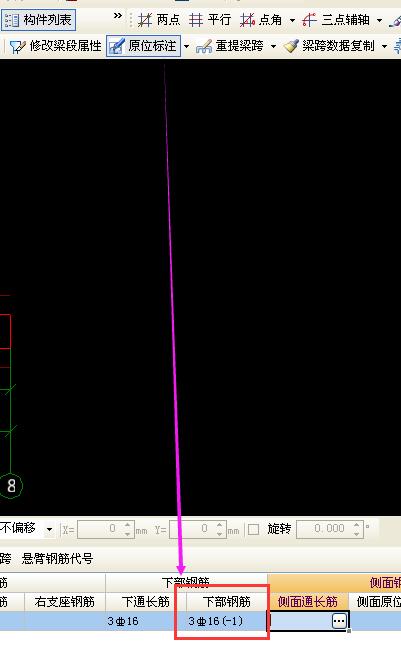Decrease the X offset value
The width and height of the screenshot is (401, 665).
128,534
